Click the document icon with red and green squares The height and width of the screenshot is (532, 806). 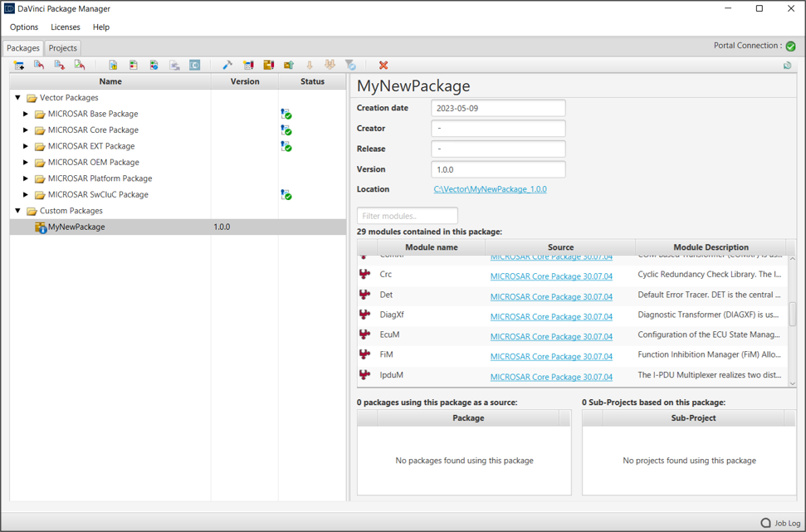[133, 66]
